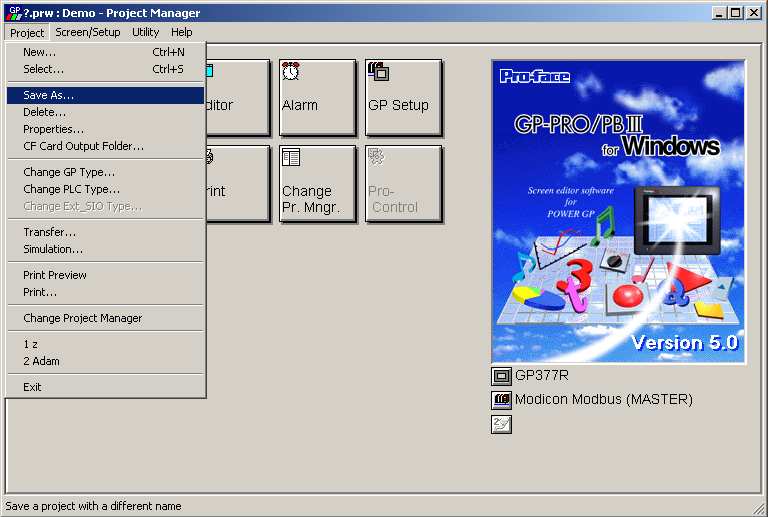The image size is (768, 517).
Task: Choose Simulation... from the menu
Action: click(x=105, y=249)
